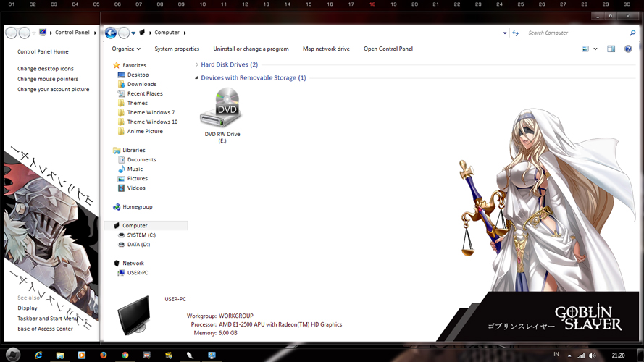The width and height of the screenshot is (644, 362).
Task: Open Internet Explorer from the taskbar
Action: click(x=38, y=355)
